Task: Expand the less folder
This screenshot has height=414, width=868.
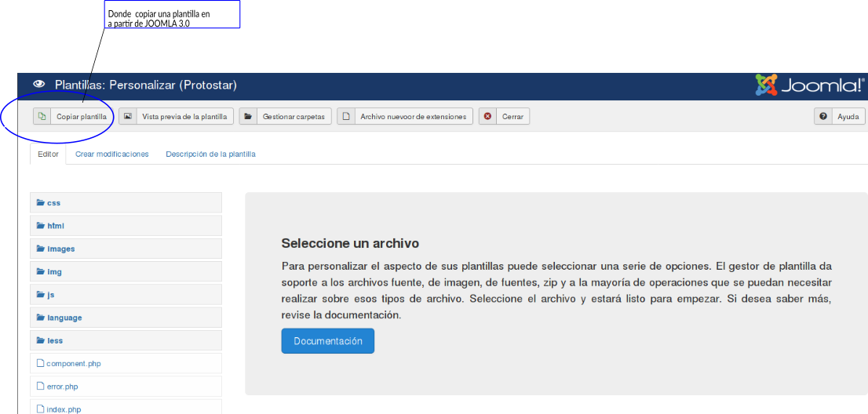Action: pos(126,340)
